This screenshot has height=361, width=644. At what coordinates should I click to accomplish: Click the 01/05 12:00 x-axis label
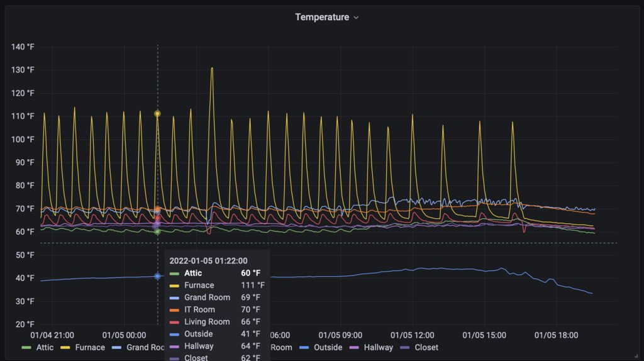413,335
